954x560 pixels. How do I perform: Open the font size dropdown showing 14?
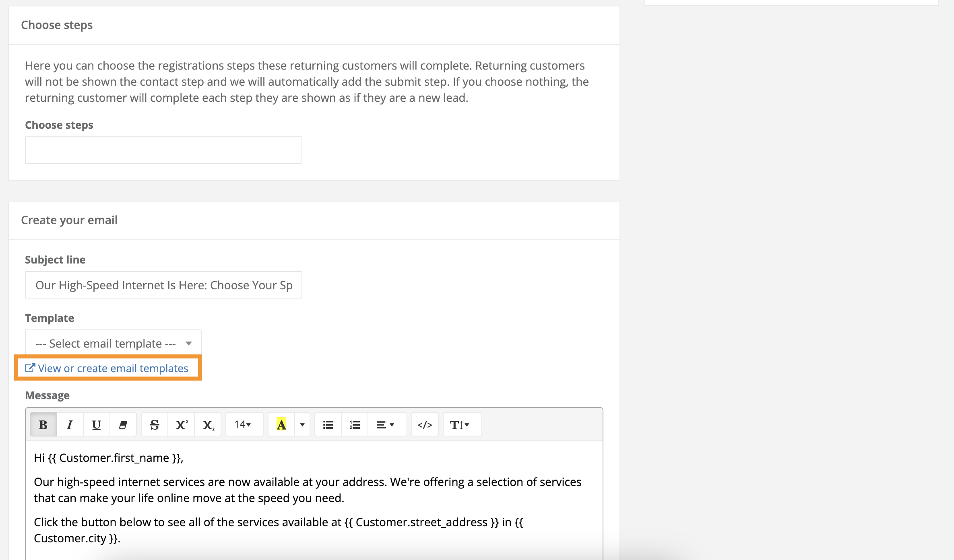point(244,424)
